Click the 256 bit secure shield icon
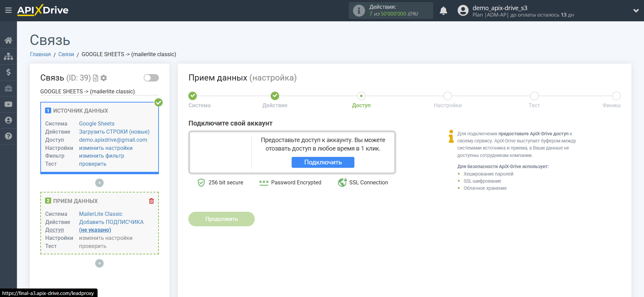Image resolution: width=644 pixels, height=297 pixels. click(x=201, y=183)
